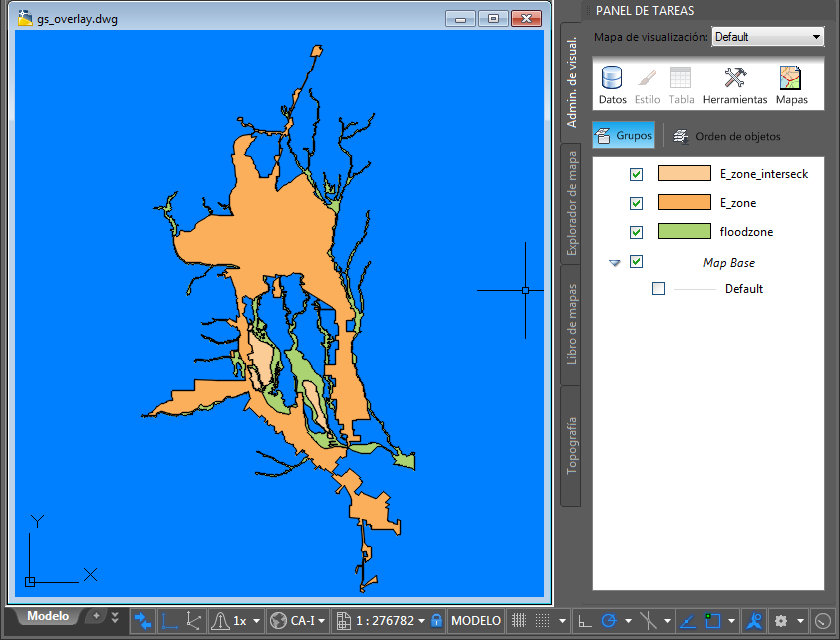Uncheck the floodzone layer checkbox
This screenshot has height=640, width=840.
click(x=636, y=232)
